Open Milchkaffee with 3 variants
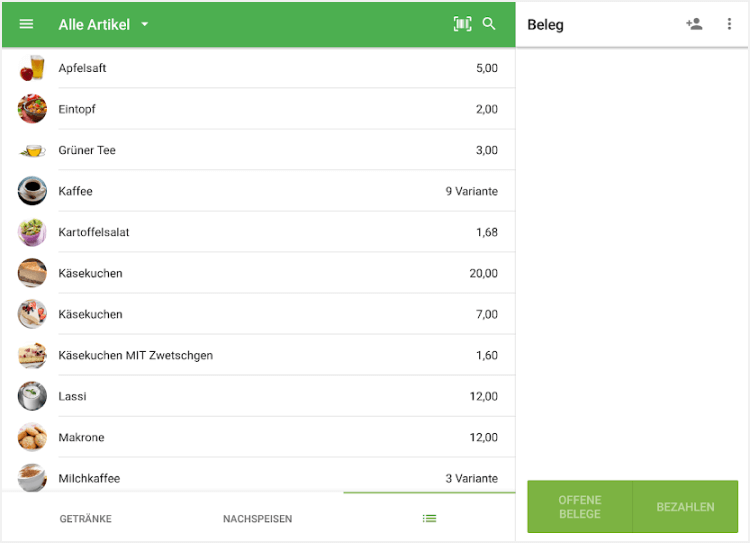Viewport: 750px width, 543px height. click(x=258, y=477)
